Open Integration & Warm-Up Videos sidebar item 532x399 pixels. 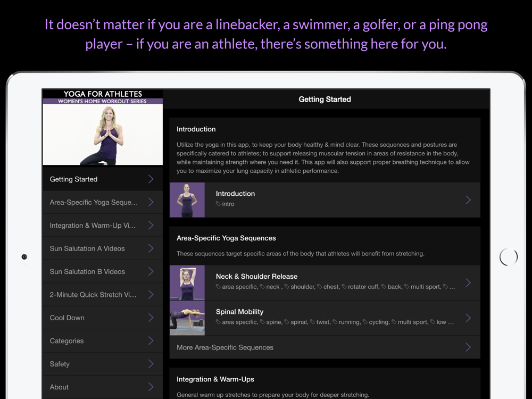coord(103,225)
